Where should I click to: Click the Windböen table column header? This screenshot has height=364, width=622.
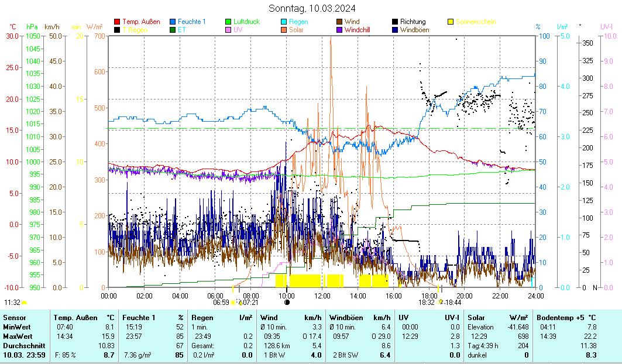tap(346, 317)
